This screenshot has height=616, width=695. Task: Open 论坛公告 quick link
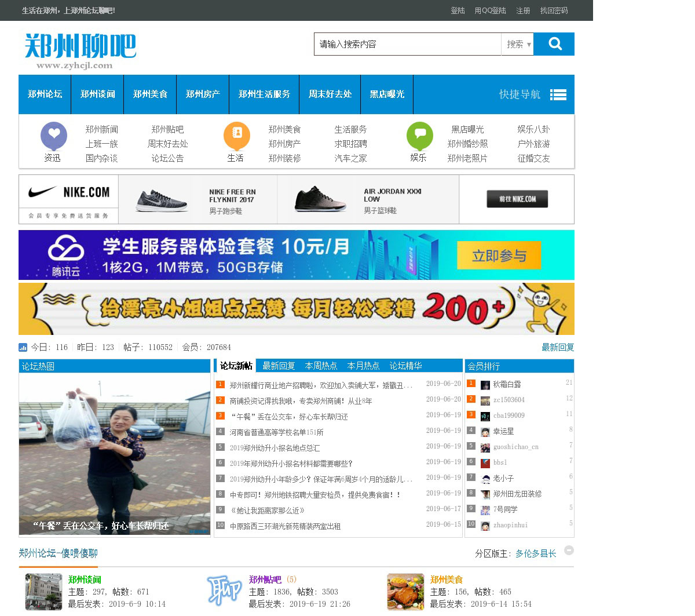167,158
